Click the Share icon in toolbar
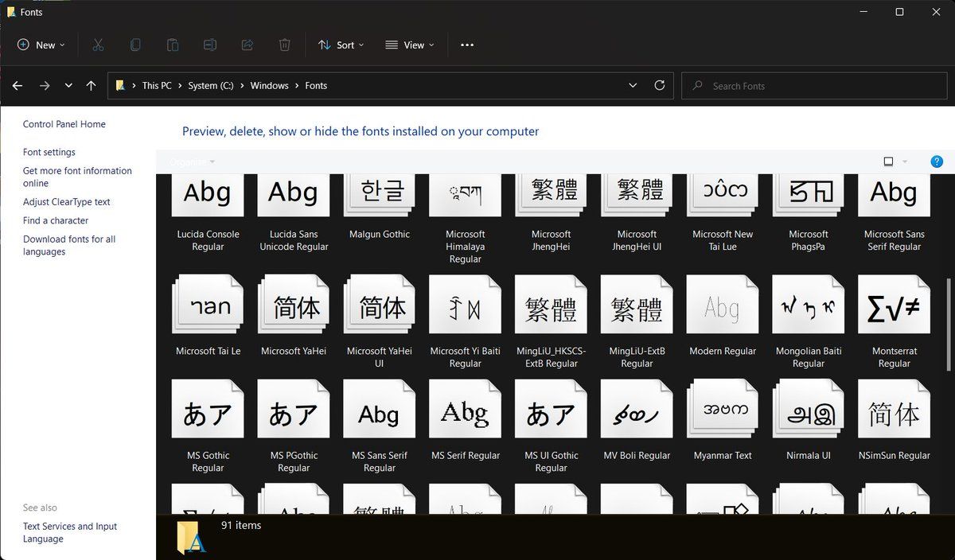This screenshot has width=955, height=560. [247, 45]
